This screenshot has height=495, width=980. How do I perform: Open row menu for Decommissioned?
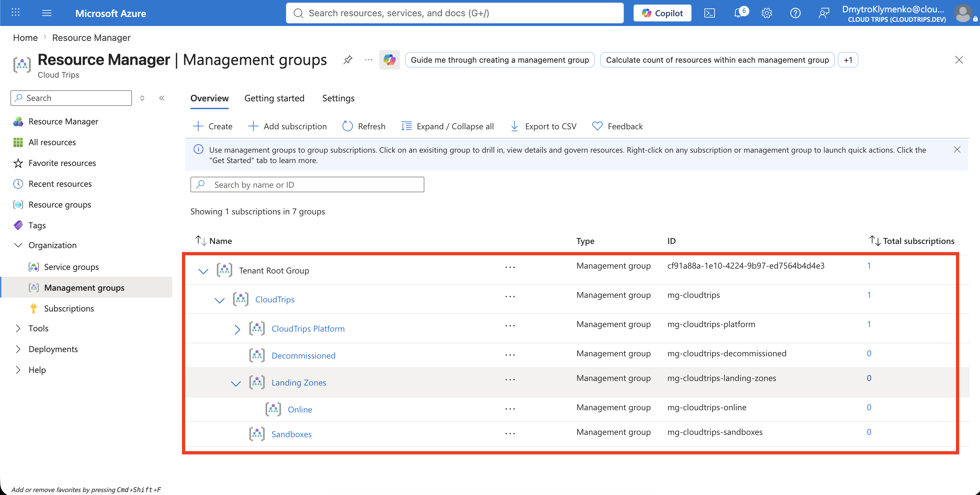click(510, 355)
